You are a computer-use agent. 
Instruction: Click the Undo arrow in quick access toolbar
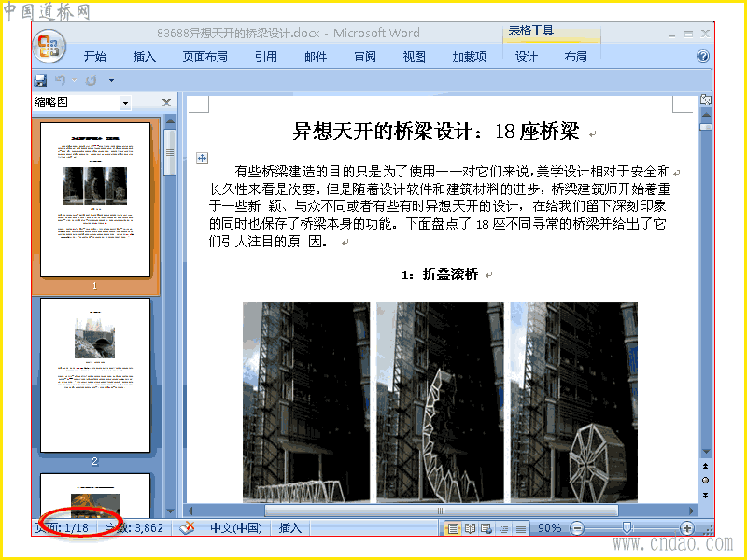[x=60, y=80]
